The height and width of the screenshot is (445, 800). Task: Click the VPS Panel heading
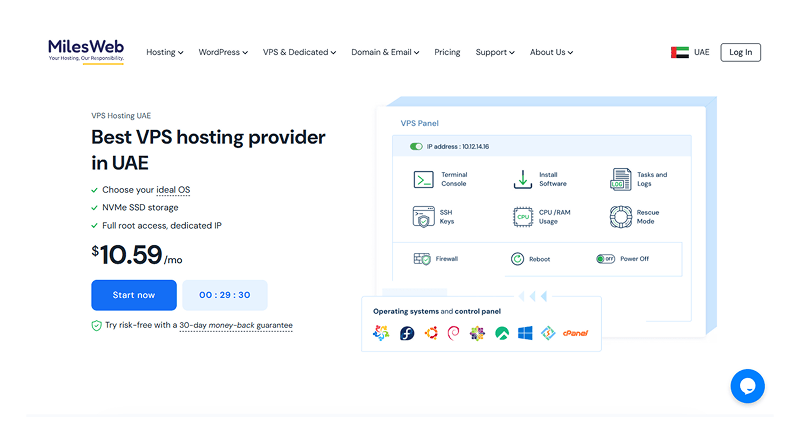(x=419, y=123)
